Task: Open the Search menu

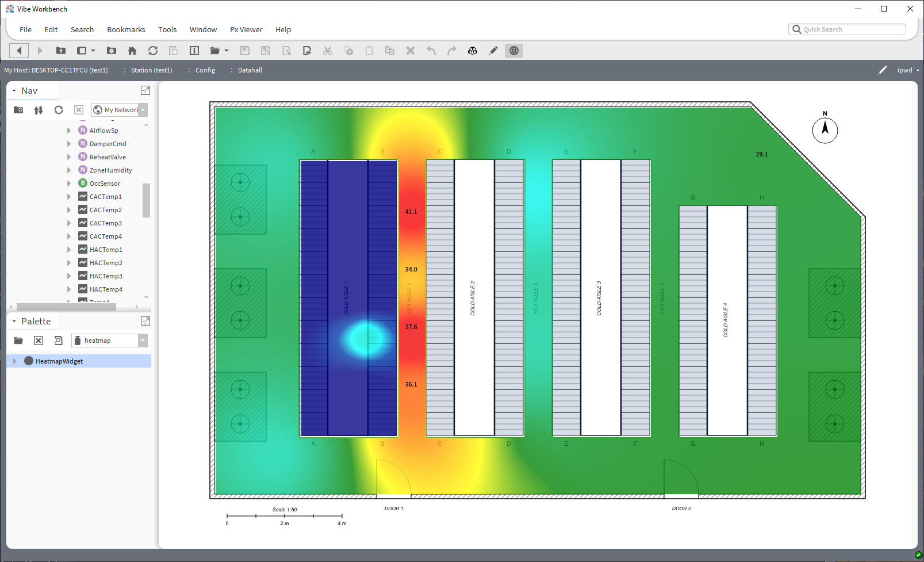Action: (x=82, y=30)
